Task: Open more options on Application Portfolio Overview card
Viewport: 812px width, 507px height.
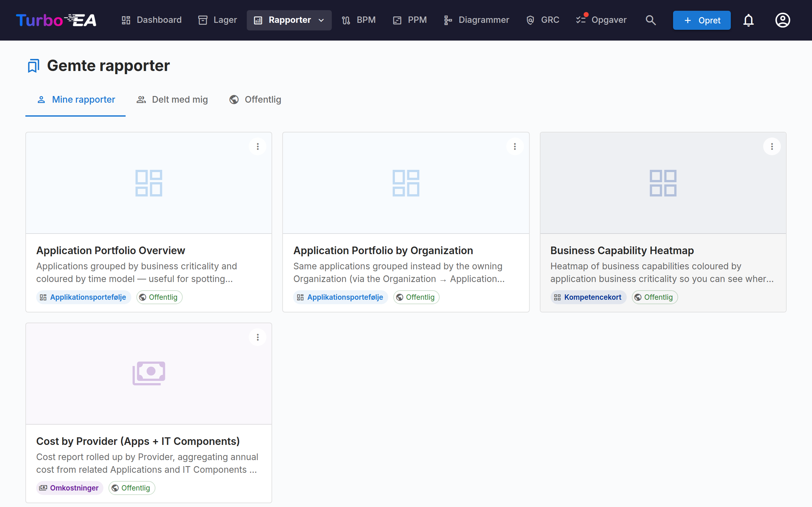Action: click(x=258, y=146)
